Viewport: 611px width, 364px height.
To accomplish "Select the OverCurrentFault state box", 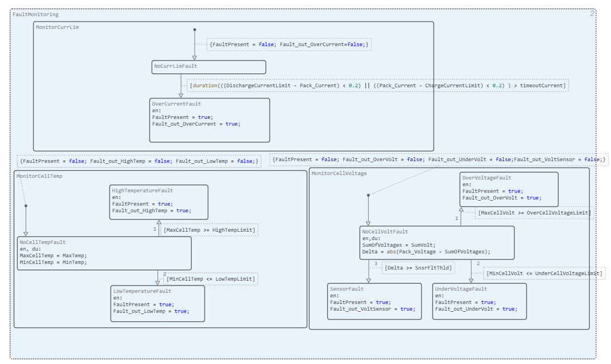I will click(x=210, y=120).
